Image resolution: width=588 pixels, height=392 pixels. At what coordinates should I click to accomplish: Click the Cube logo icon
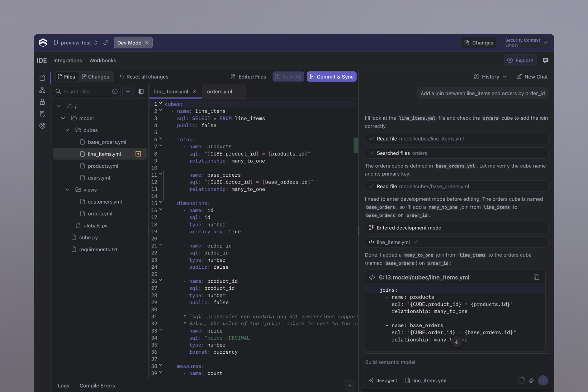coord(43,43)
